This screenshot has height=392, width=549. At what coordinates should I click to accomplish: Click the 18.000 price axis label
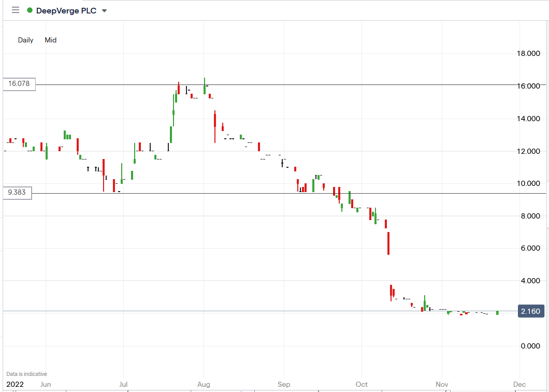(x=528, y=53)
